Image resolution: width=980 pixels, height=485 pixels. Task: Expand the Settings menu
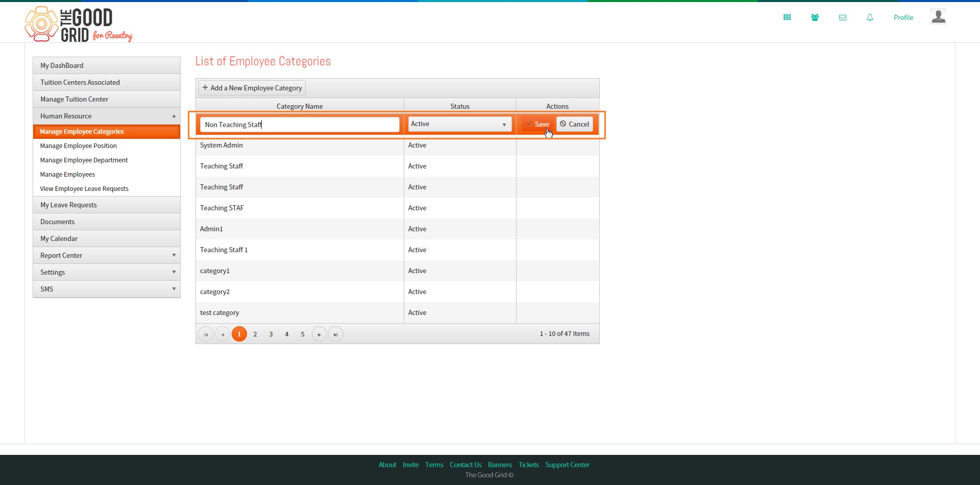click(x=107, y=272)
